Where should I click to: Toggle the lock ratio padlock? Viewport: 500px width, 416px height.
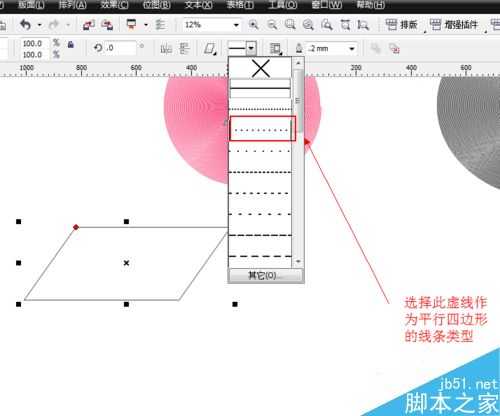[70, 44]
